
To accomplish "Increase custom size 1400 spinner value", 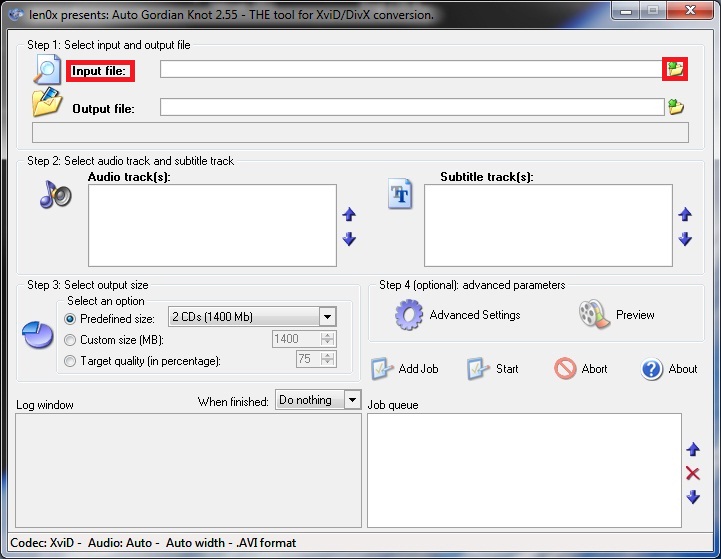I will (x=328, y=335).
